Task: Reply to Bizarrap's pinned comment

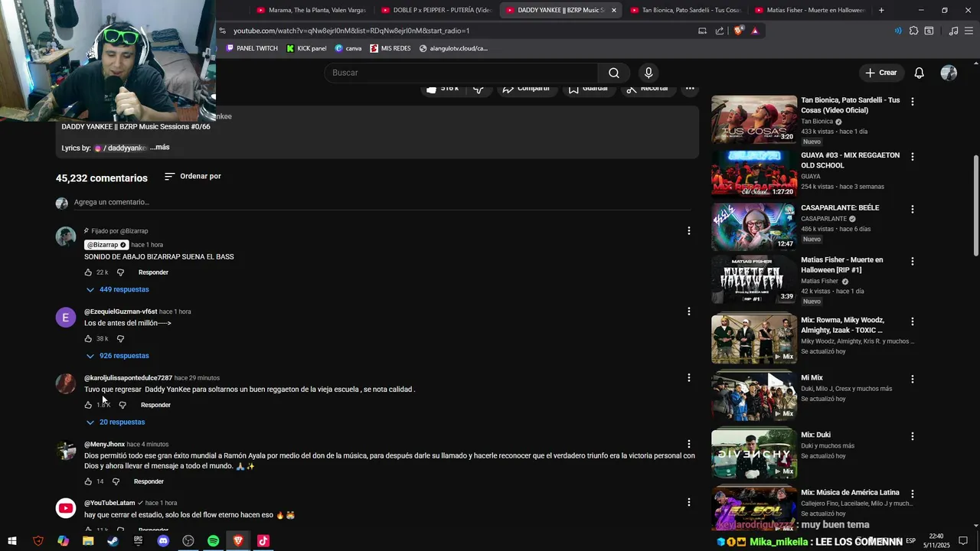Action: (153, 272)
